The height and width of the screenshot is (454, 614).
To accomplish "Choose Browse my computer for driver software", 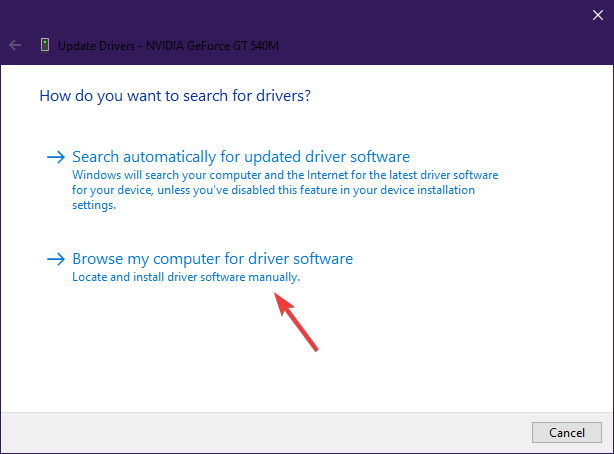I will (x=213, y=259).
